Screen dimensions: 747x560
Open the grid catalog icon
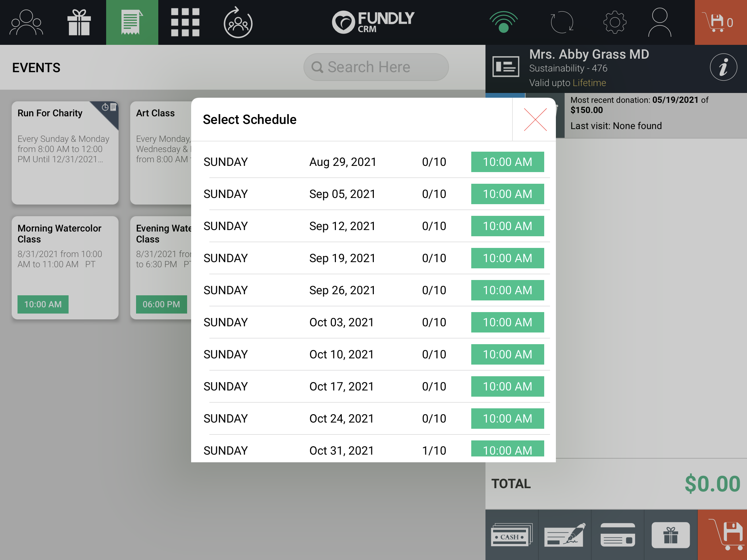point(185,23)
